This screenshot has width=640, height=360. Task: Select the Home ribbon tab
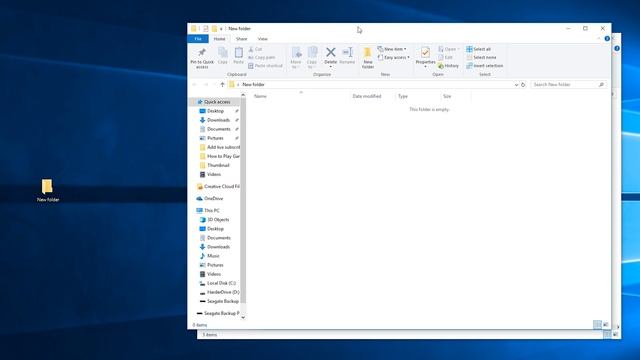pos(220,39)
